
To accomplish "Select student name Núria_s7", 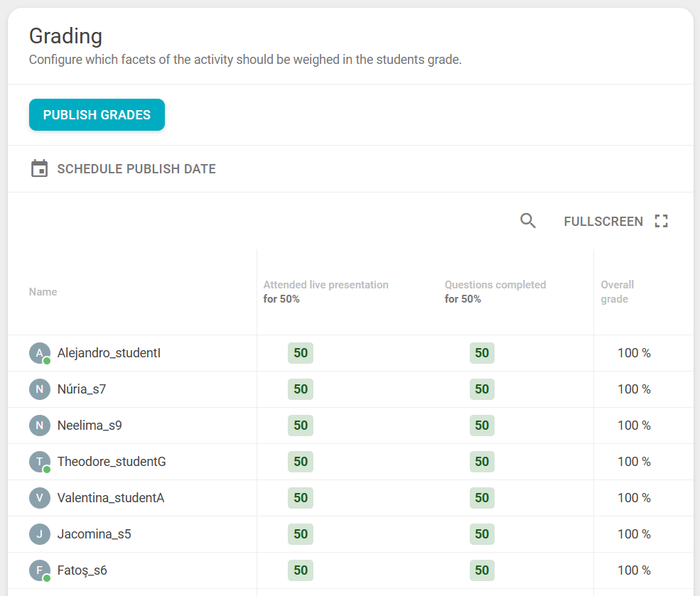I will 82,389.
